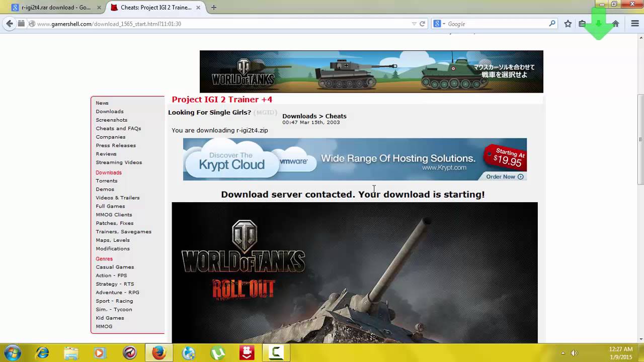
Task: Open the Windows Start menu
Action: pyautogui.click(x=13, y=353)
